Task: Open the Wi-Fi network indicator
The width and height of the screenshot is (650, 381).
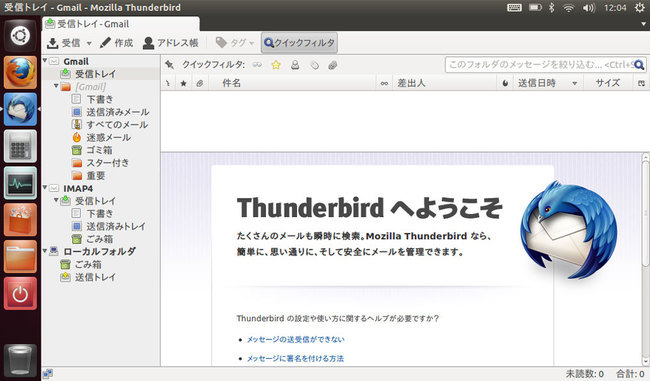Action: coord(568,7)
